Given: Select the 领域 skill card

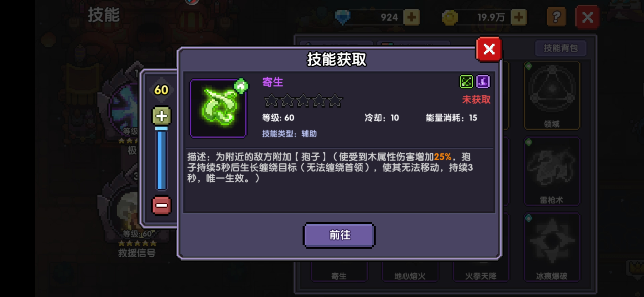Looking at the screenshot, I should coord(552,95).
